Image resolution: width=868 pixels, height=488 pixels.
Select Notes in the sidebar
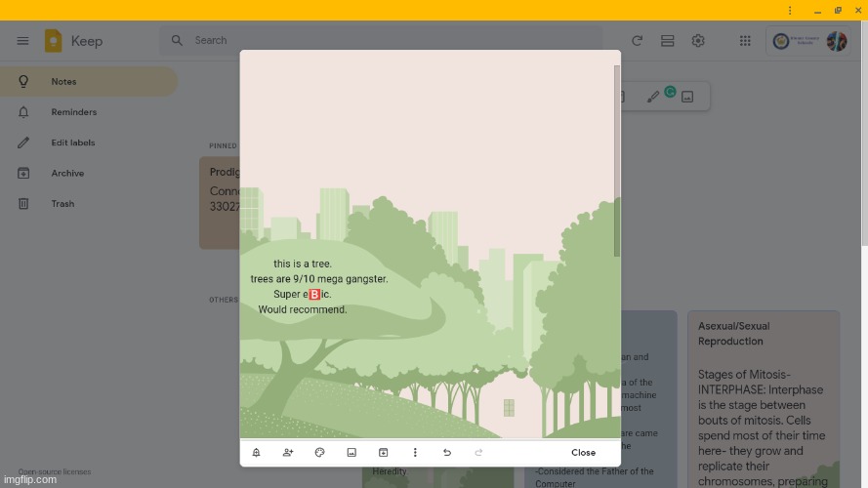click(89, 81)
